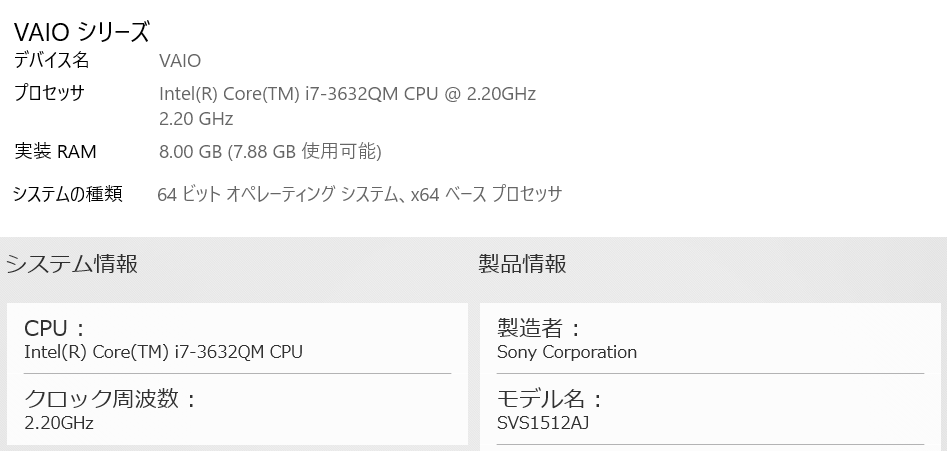This screenshot has height=459, width=948.
Task: Click the device name value VAIO
Action: click(180, 61)
